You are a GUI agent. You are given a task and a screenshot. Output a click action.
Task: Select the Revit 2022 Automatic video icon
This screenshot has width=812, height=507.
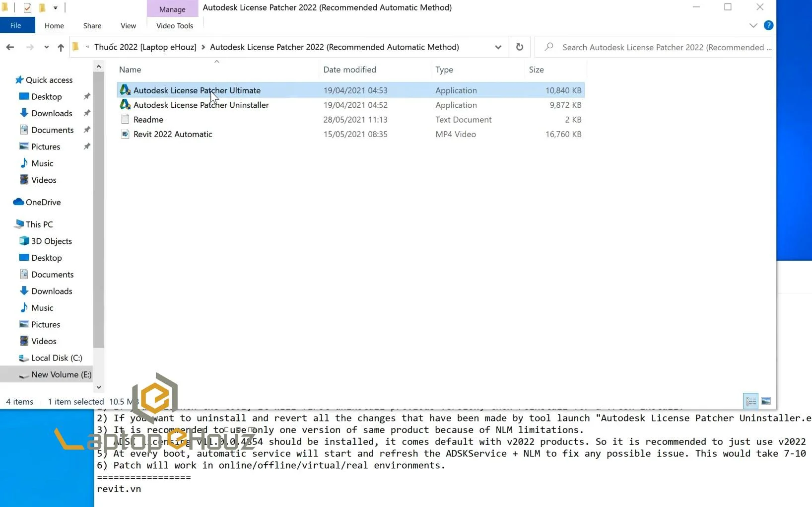tap(125, 134)
